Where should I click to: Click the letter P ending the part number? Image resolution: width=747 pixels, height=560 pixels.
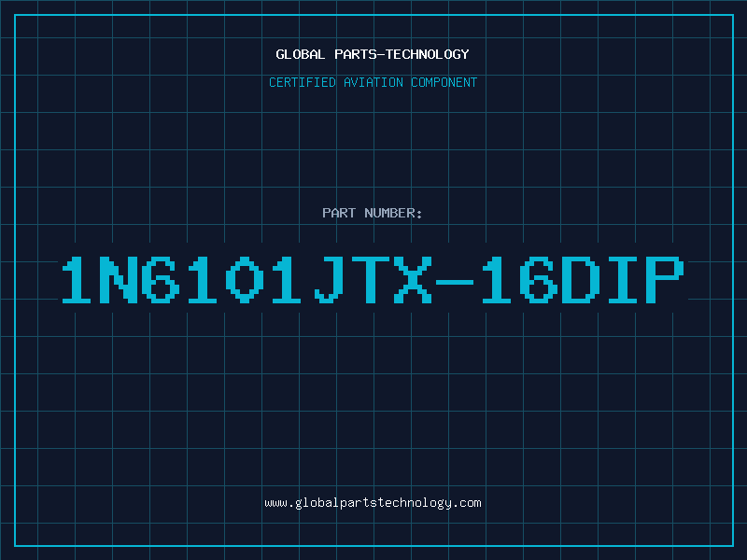pos(665,279)
